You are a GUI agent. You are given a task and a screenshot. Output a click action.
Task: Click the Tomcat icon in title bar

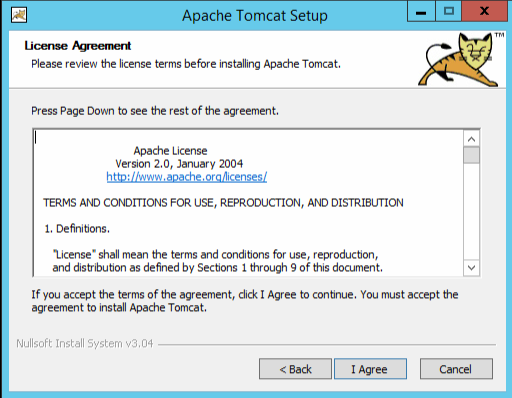19,15
